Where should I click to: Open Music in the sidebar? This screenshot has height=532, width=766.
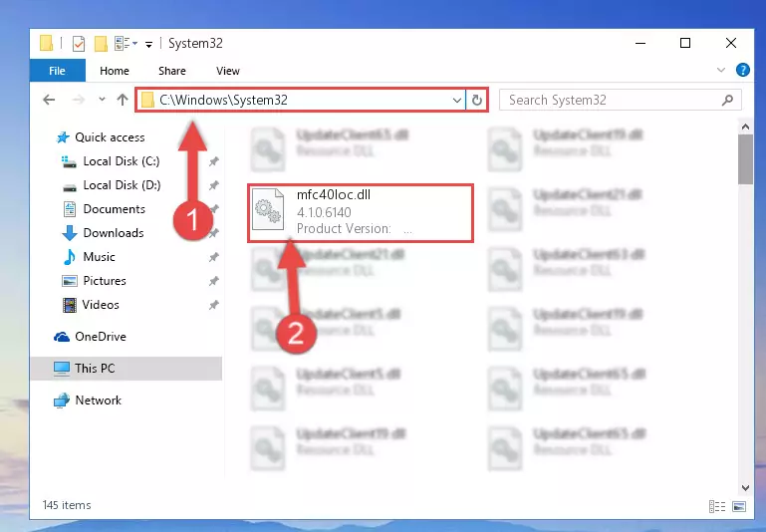[x=100, y=257]
